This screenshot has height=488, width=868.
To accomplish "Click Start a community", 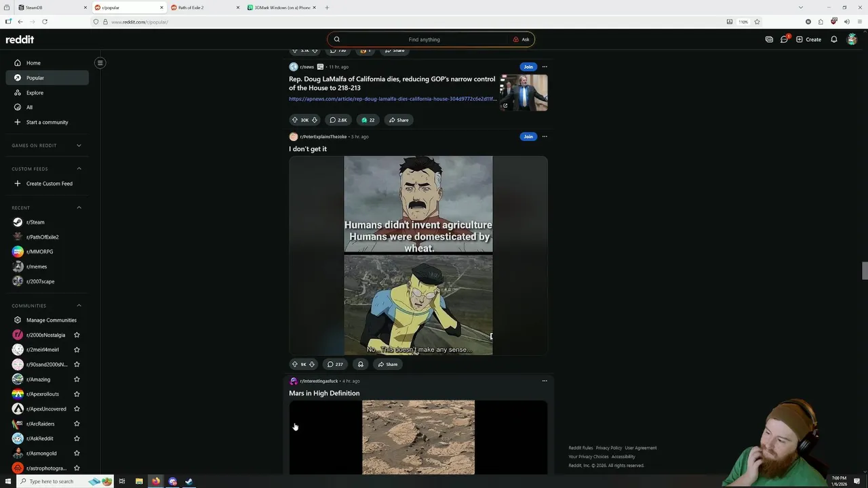I will click(x=47, y=122).
